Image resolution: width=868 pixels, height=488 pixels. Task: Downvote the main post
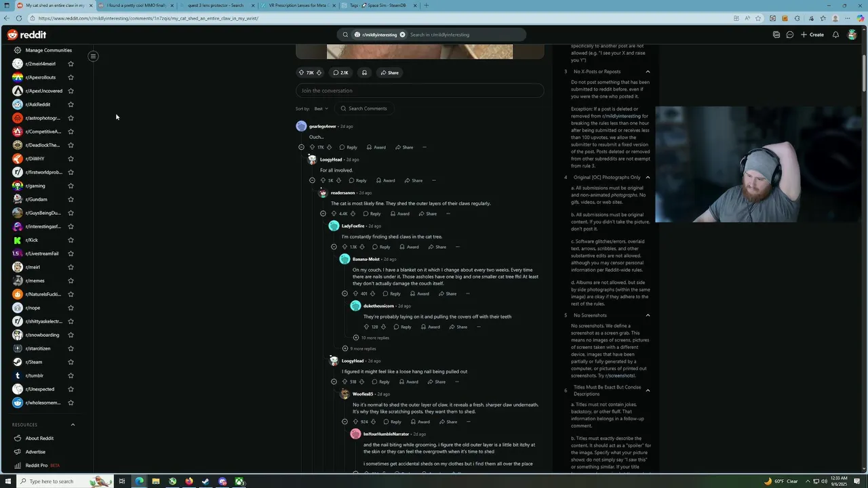pos(319,73)
